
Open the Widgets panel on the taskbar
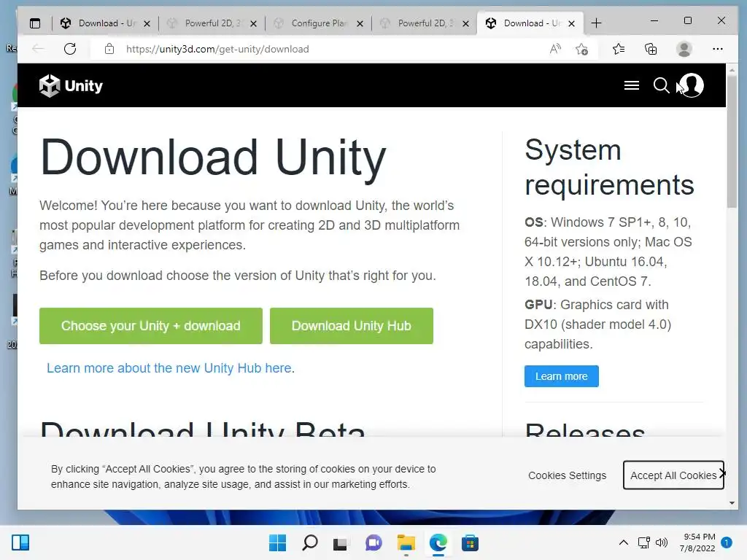click(x=20, y=542)
